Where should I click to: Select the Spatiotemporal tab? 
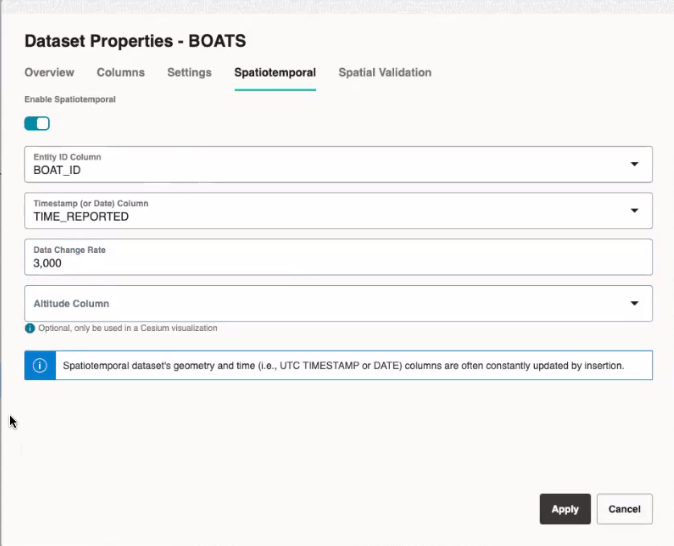click(x=275, y=72)
